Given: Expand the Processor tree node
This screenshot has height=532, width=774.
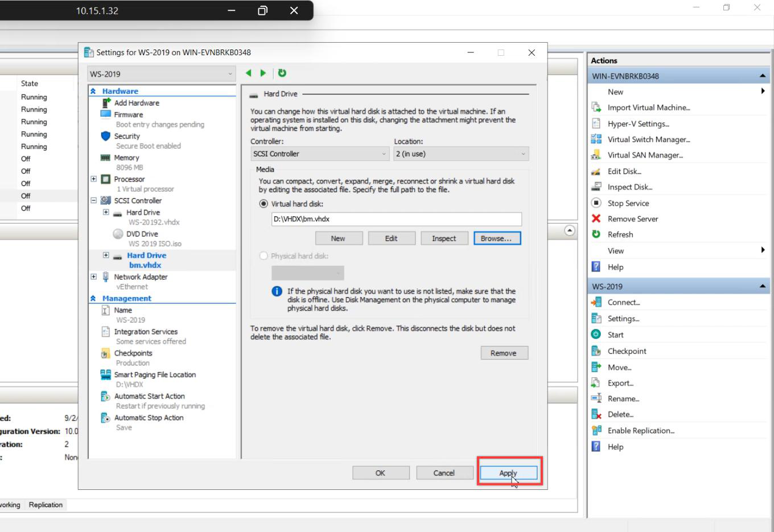Looking at the screenshot, I should click(93, 179).
